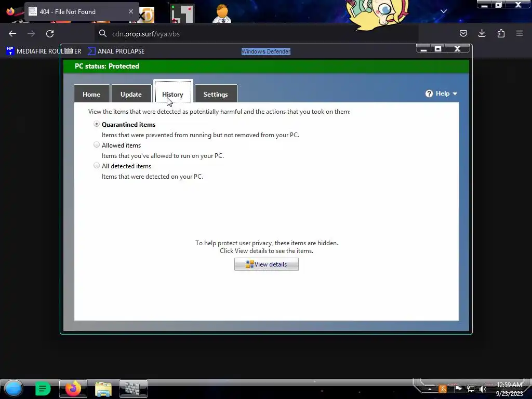The width and height of the screenshot is (532, 399).
Task: Click the Firefox taskbar icon
Action: point(73,389)
